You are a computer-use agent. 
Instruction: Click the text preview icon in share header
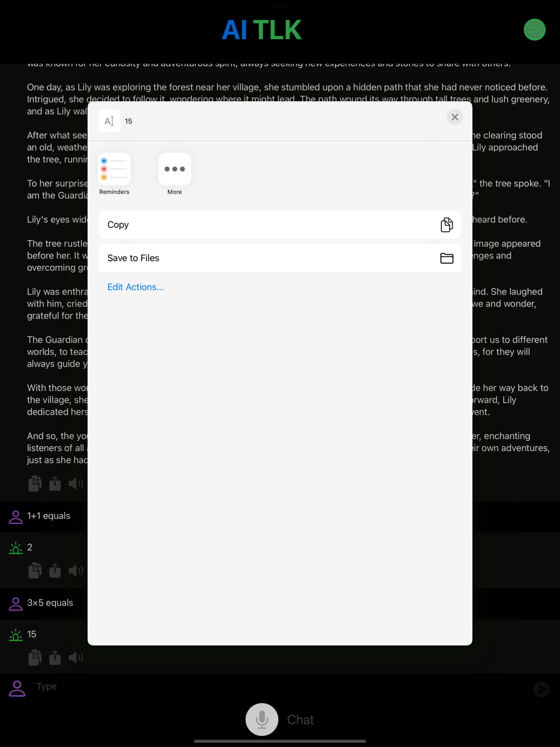(x=109, y=121)
